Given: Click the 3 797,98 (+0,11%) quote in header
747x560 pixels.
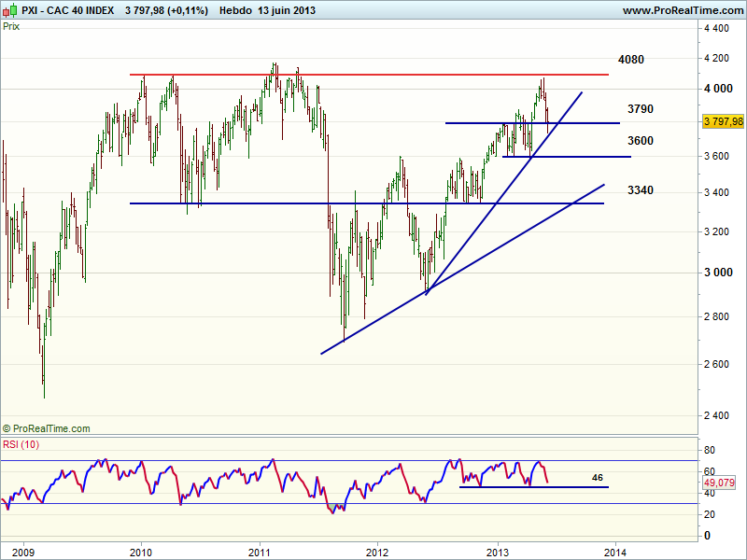Looking at the screenshot, I should [164, 10].
